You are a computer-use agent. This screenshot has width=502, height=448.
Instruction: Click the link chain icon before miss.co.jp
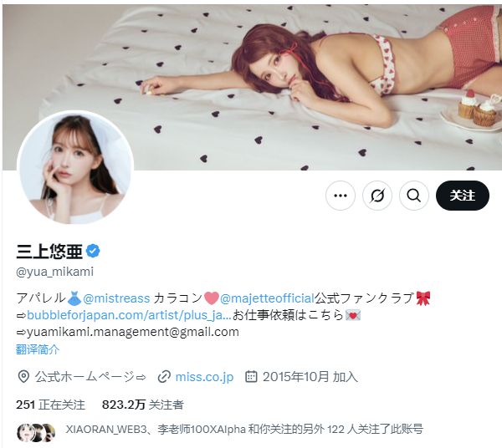[164, 377]
